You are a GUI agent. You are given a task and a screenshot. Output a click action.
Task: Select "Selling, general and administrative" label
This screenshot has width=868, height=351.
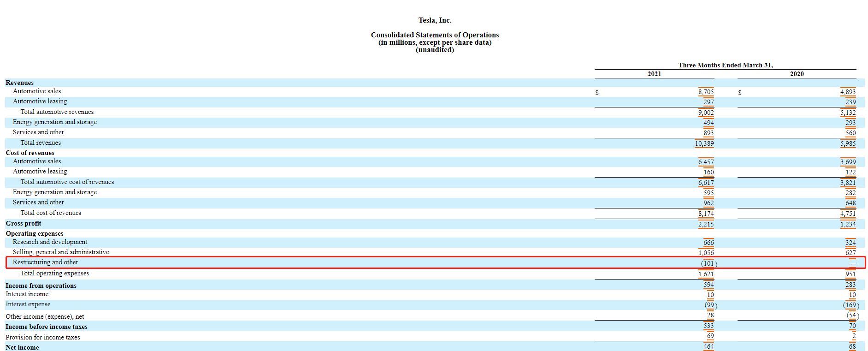[61, 252]
